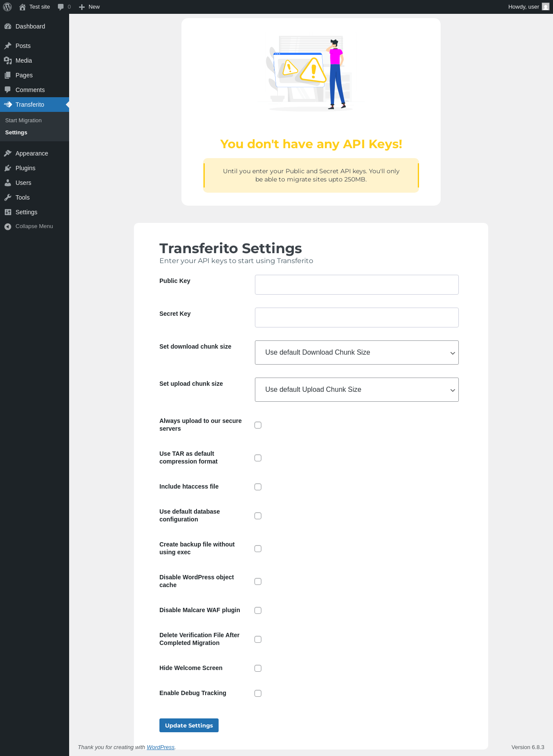Screen dimensions: 553x756
Task: Toggle Include htaccess file checkbox
Action: coord(258,487)
